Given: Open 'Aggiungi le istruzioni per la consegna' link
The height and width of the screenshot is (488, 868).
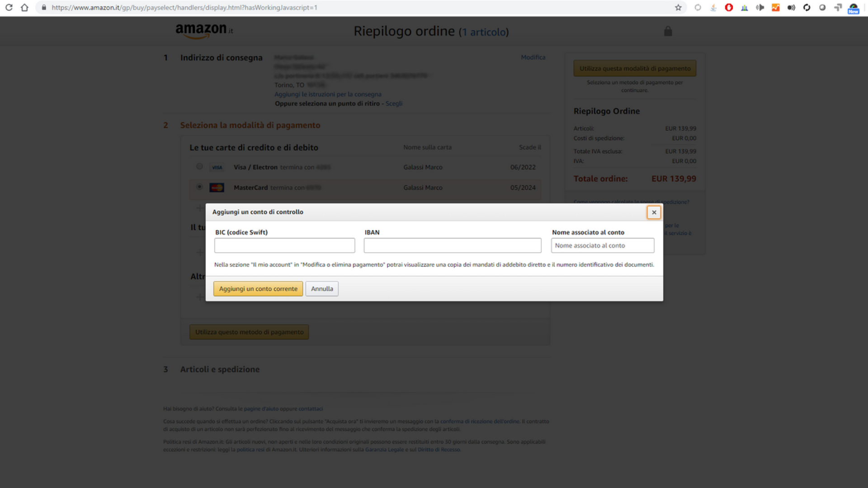Looking at the screenshot, I should pyautogui.click(x=328, y=94).
